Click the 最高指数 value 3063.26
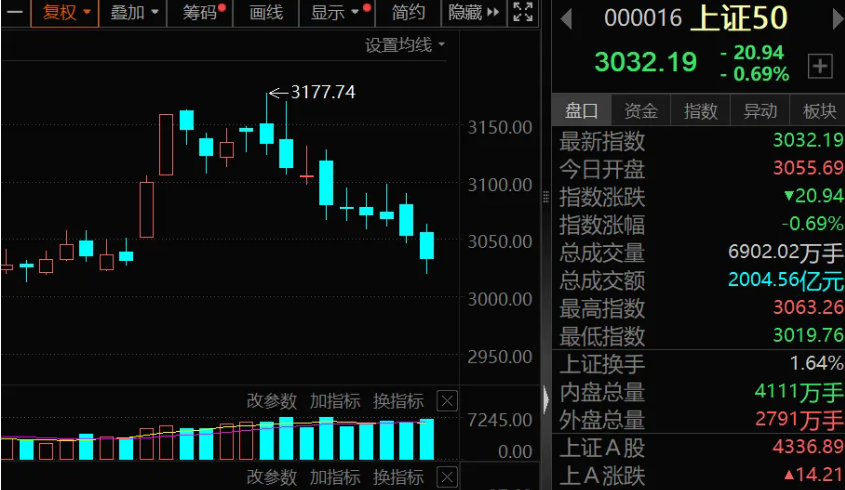 pyautogui.click(x=808, y=307)
